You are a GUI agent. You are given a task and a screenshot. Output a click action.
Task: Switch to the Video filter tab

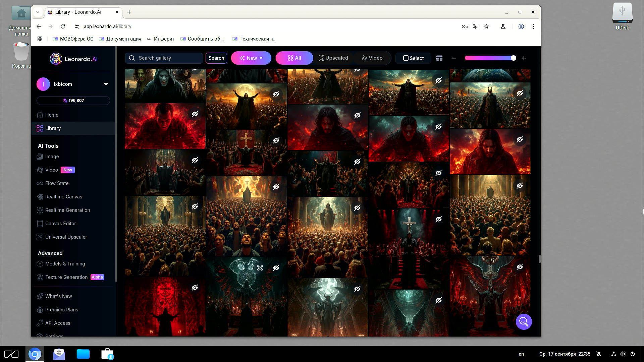(372, 58)
